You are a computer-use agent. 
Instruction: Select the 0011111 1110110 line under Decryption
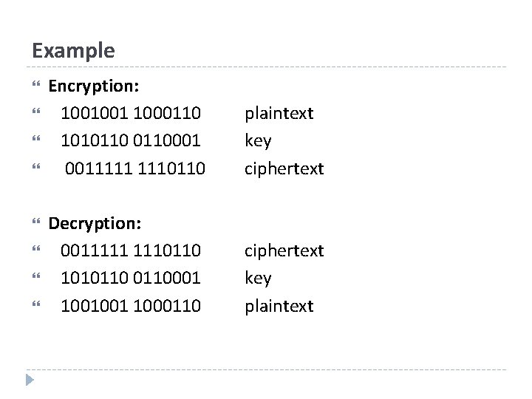(x=131, y=251)
